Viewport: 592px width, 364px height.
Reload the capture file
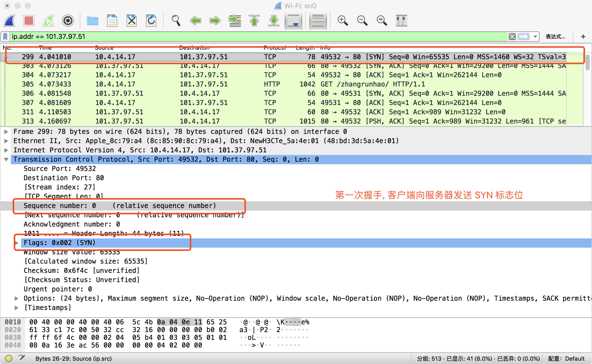tap(151, 21)
